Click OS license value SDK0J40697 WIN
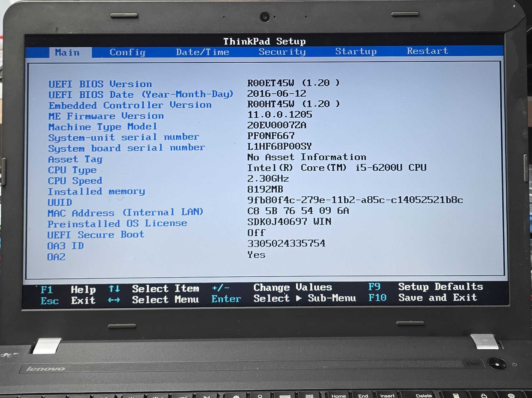The image size is (532, 398). [289, 222]
